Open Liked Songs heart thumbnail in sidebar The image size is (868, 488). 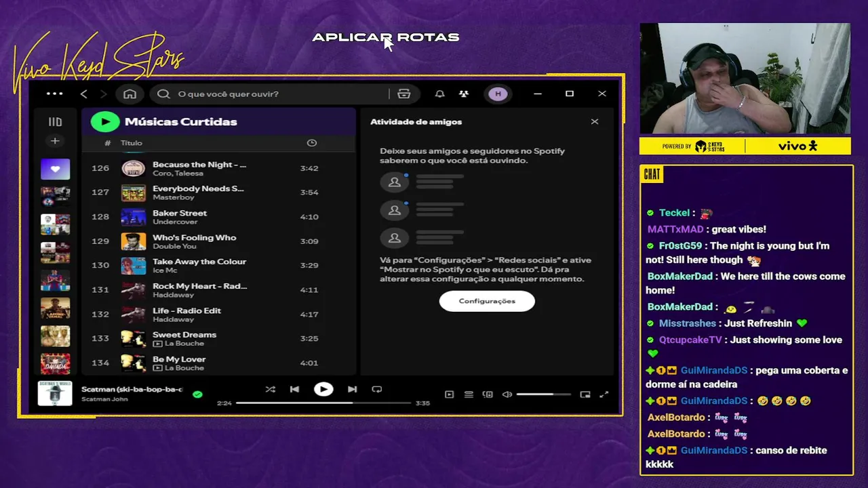55,169
